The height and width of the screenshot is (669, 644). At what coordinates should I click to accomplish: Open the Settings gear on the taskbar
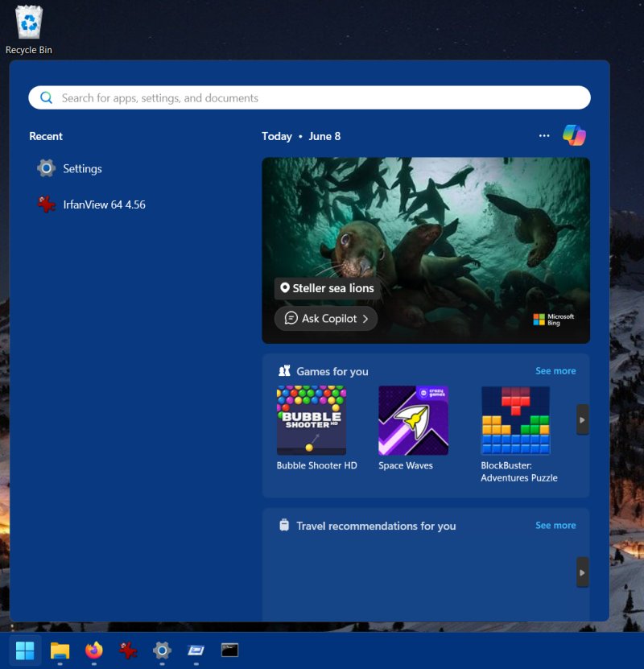162,650
